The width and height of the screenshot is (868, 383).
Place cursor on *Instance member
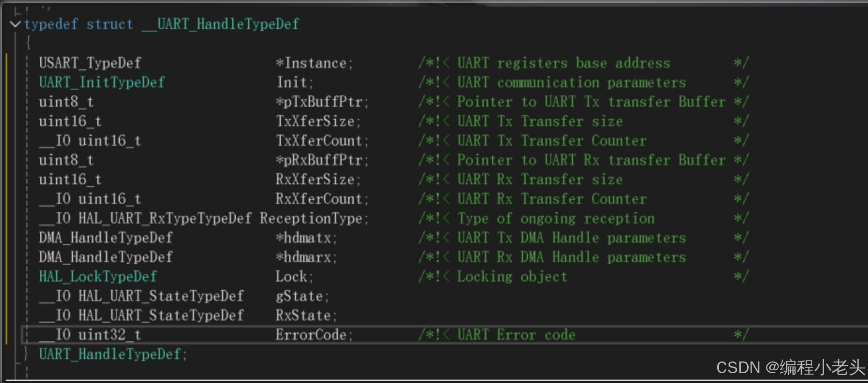[314, 63]
